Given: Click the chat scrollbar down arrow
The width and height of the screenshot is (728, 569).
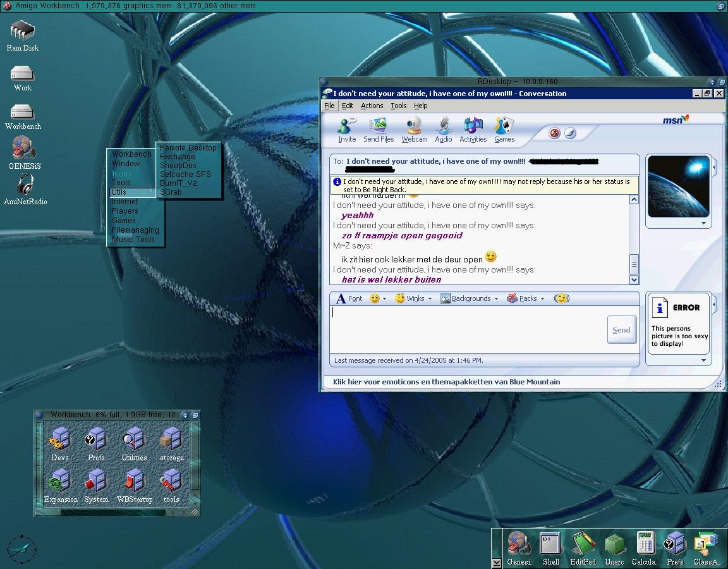Looking at the screenshot, I should (634, 279).
